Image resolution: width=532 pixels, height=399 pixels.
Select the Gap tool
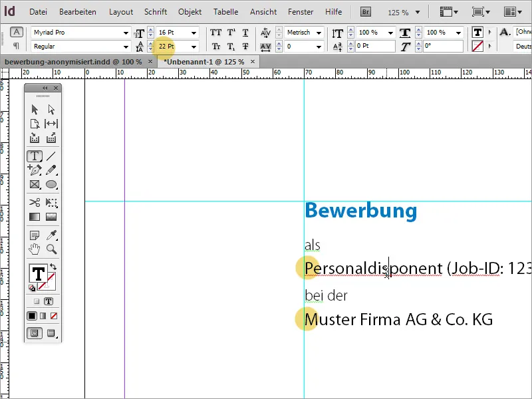pyautogui.click(x=51, y=124)
